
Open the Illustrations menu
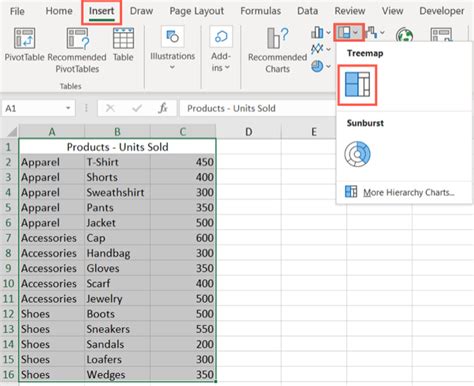[x=172, y=49]
